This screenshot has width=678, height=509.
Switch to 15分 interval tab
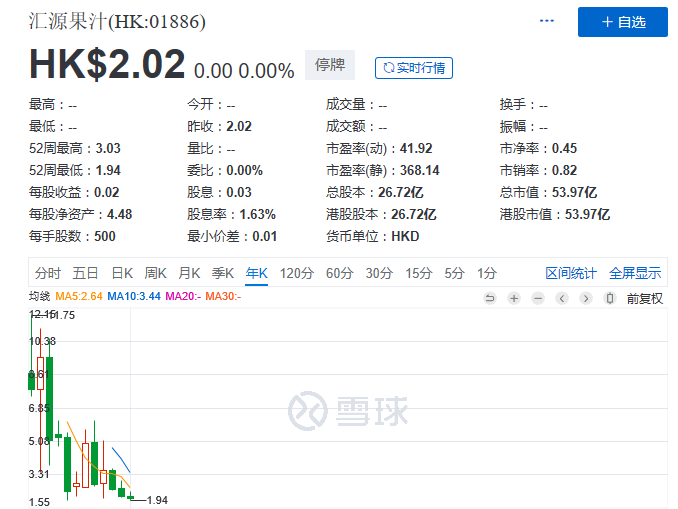tap(419, 273)
